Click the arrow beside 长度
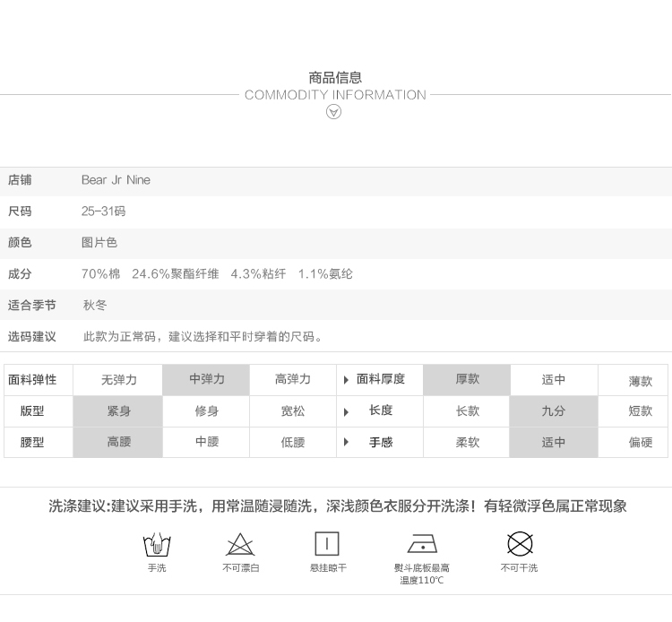Image resolution: width=672 pixels, height=622 pixels. coord(347,411)
